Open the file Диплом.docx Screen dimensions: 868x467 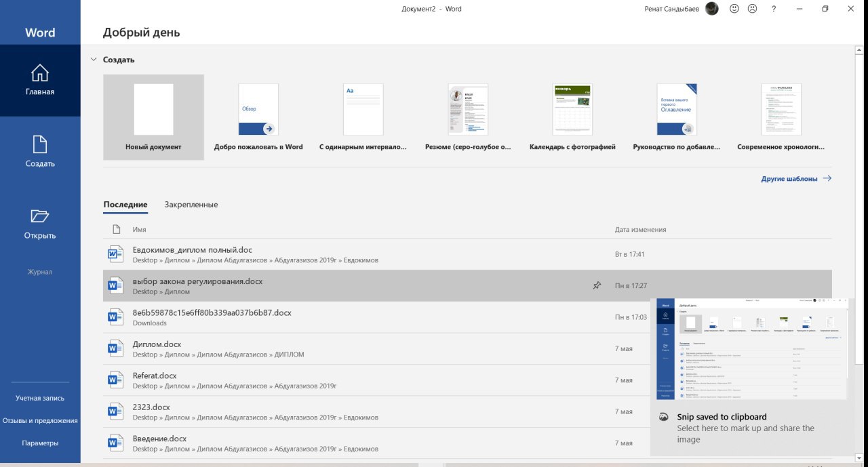point(467,348)
